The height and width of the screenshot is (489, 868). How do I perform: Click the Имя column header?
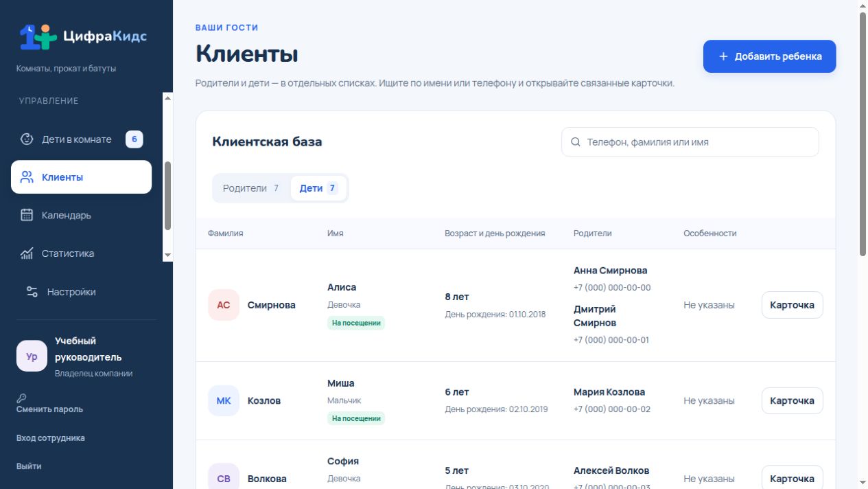[335, 234]
